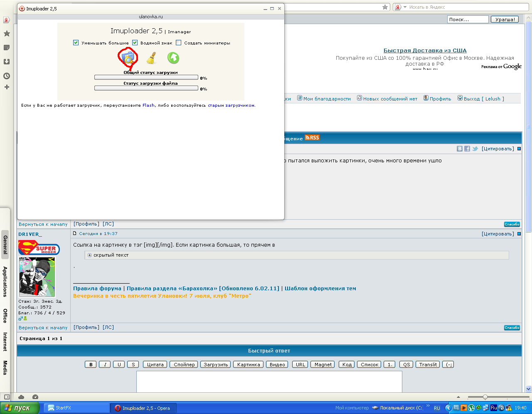Follow the "старым загрузчиком" link
532x414 pixels.
[231, 105]
